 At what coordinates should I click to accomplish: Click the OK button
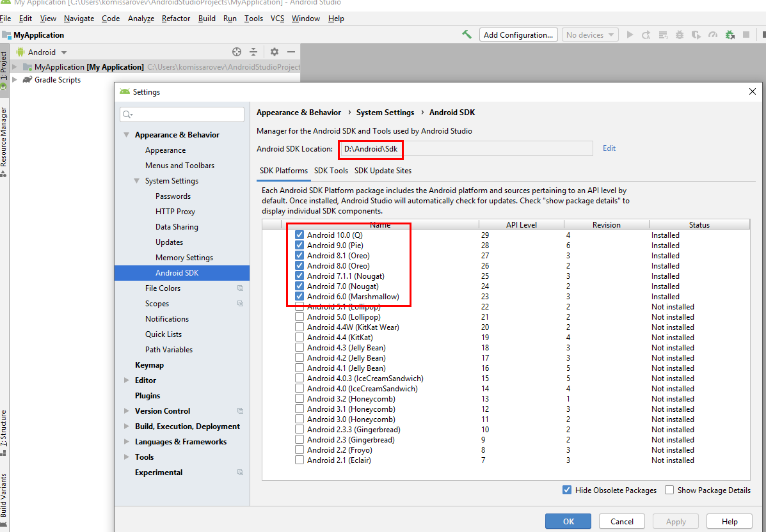[x=568, y=521]
